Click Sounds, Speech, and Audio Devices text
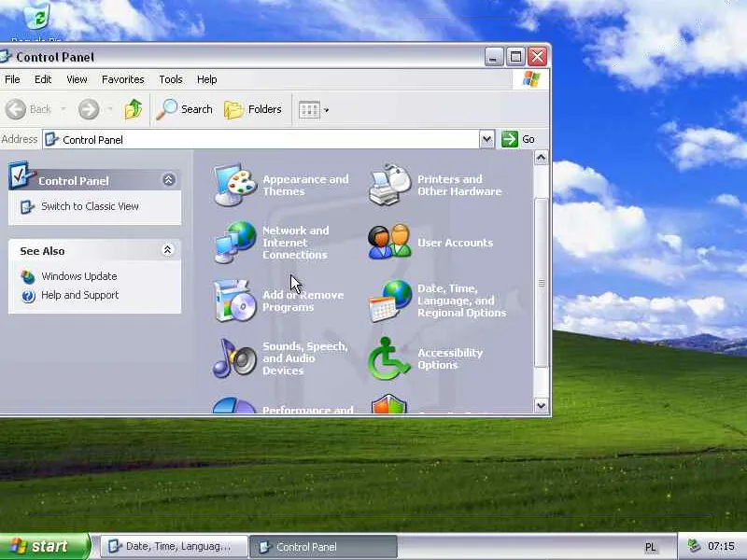The image size is (747, 560). tap(305, 358)
